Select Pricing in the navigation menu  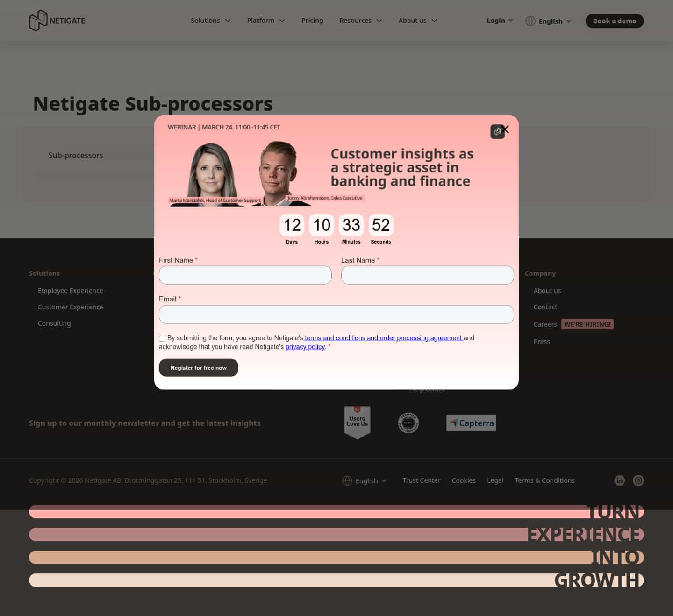pos(312,21)
